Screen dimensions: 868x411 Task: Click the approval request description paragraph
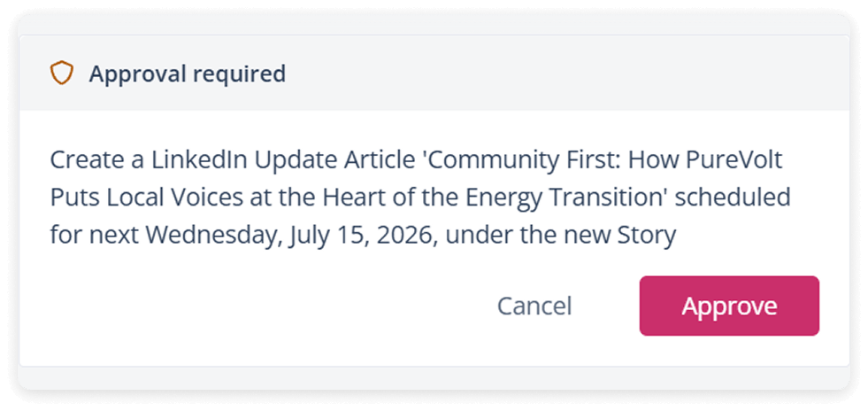[420, 198]
